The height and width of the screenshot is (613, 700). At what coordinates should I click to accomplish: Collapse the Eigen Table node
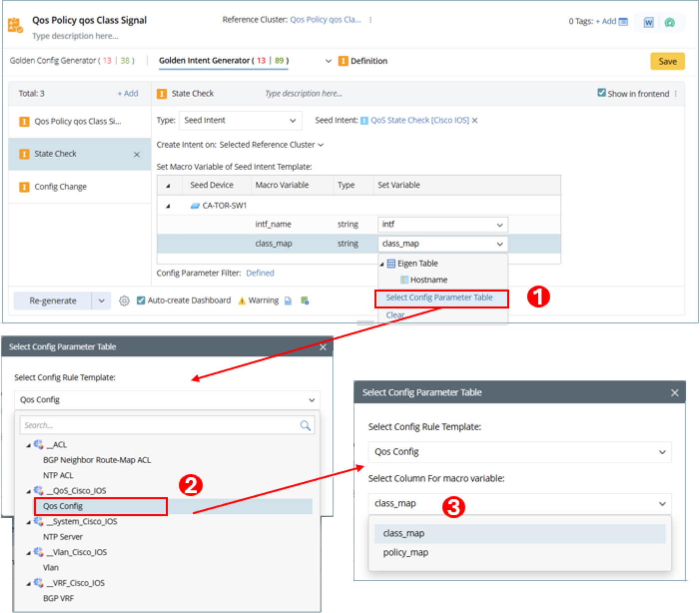coord(382,264)
